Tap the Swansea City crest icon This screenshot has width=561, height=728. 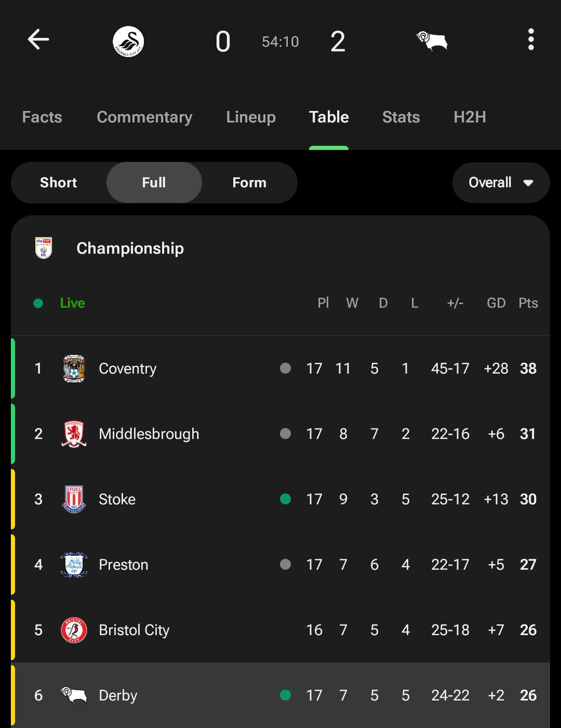(128, 41)
